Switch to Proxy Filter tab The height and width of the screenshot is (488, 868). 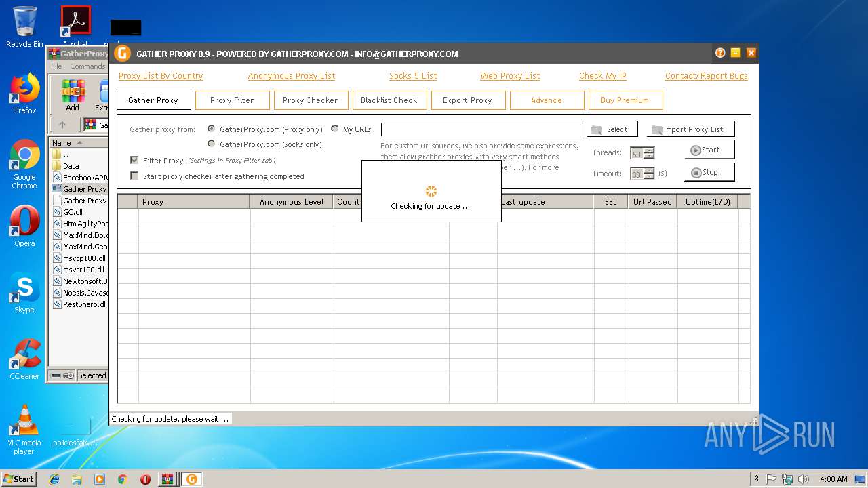pyautogui.click(x=232, y=100)
